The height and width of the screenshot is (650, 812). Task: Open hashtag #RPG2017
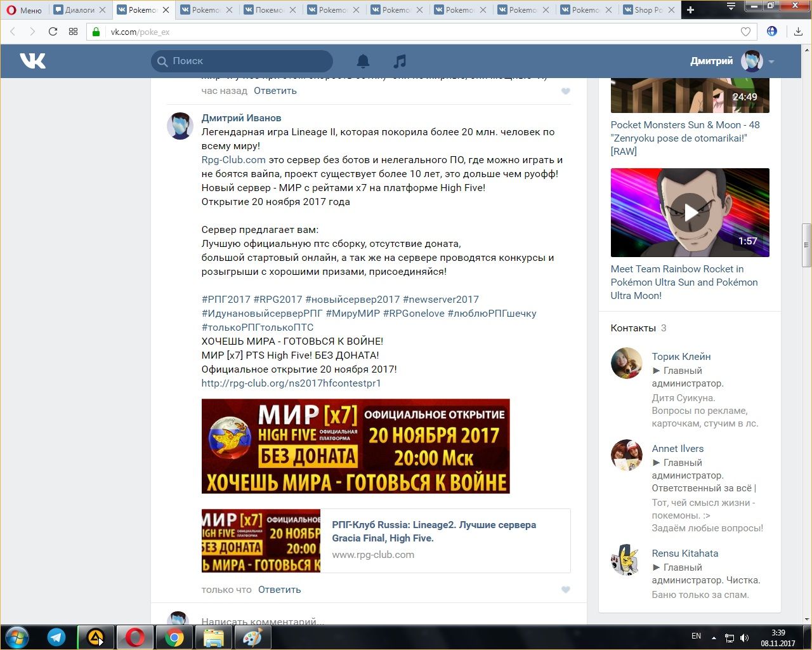point(278,300)
